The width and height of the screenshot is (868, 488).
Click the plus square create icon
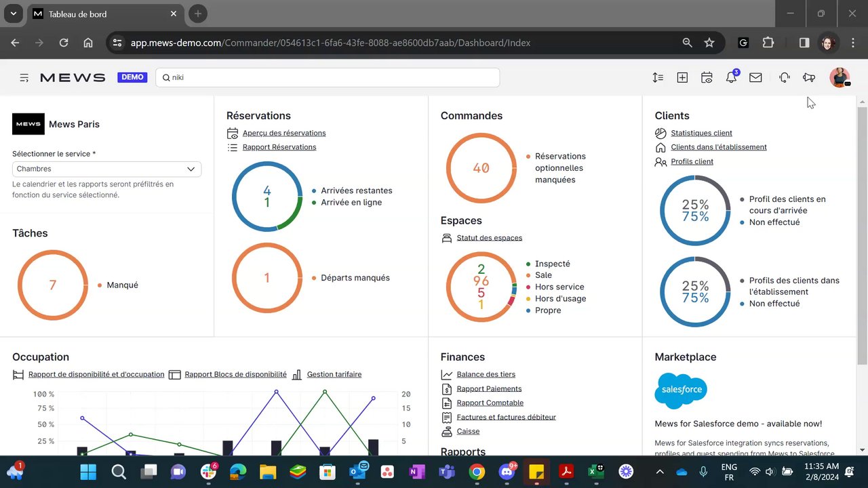coord(682,78)
